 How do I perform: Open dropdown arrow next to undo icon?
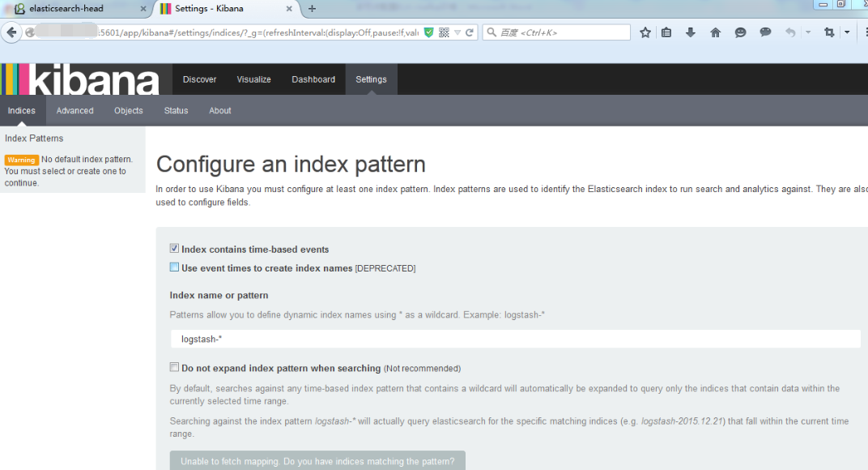[808, 32]
